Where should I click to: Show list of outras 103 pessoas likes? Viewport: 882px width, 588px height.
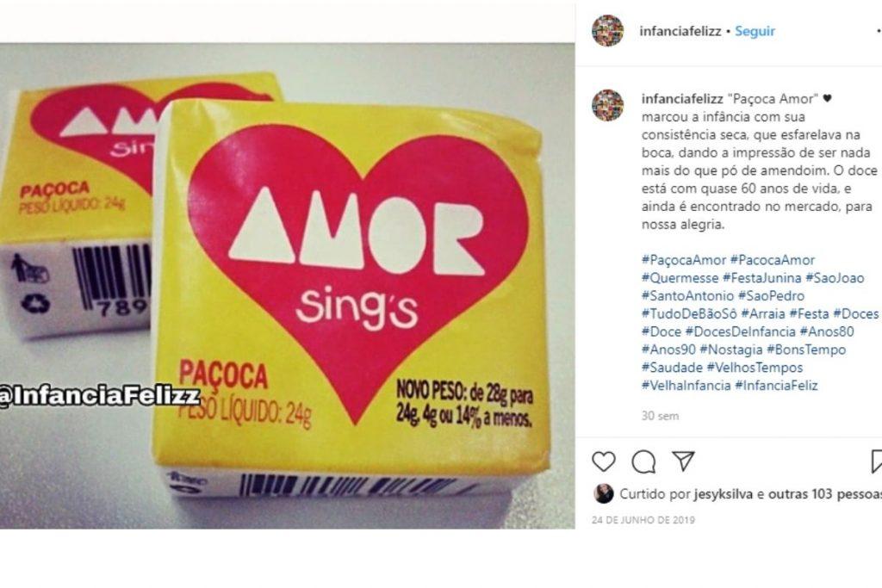coord(824,494)
